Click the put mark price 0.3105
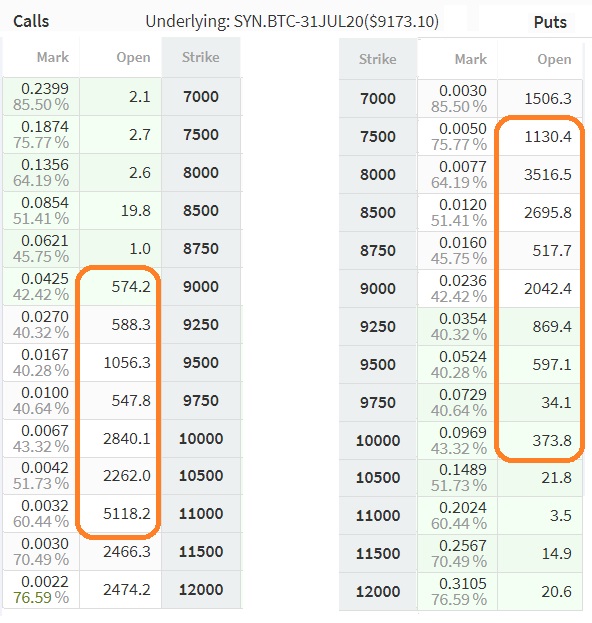592x623 pixels. pos(463,584)
